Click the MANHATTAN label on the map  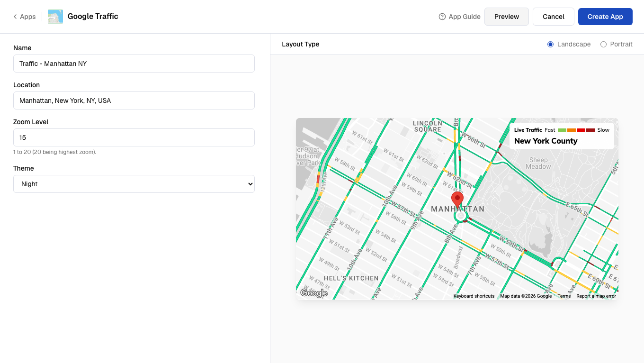(457, 209)
